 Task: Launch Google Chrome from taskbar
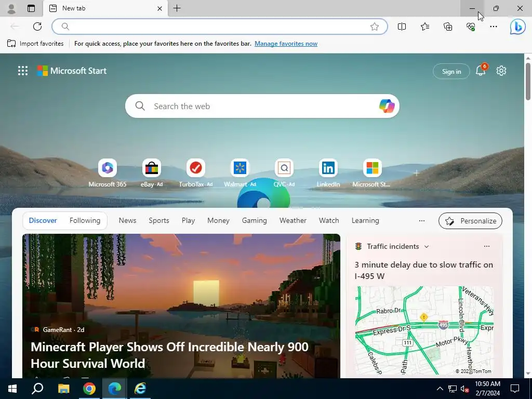[x=89, y=389]
